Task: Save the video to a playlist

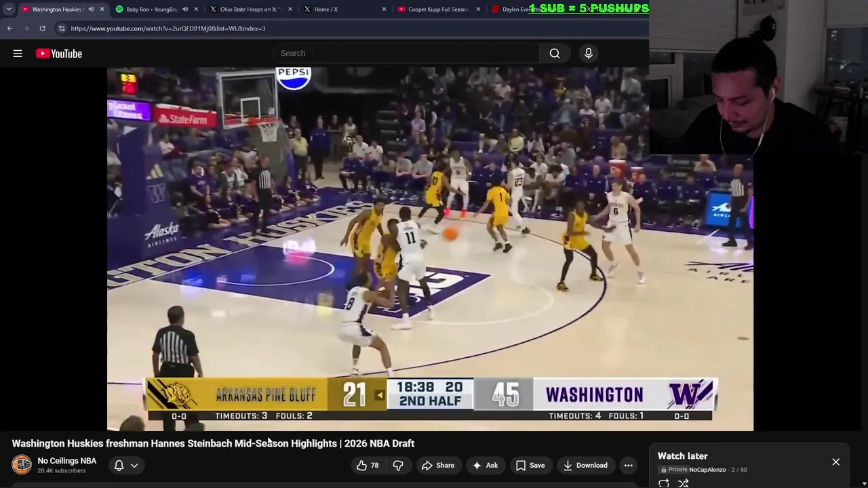Action: 530,465
